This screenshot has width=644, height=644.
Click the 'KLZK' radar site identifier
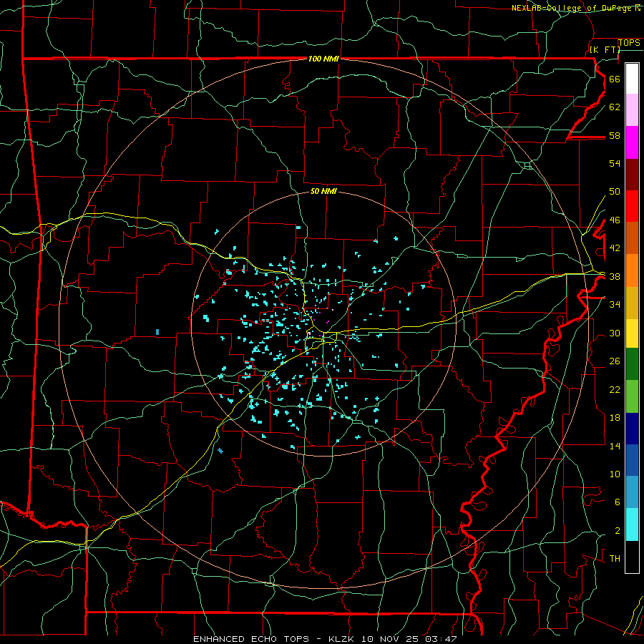(x=342, y=639)
